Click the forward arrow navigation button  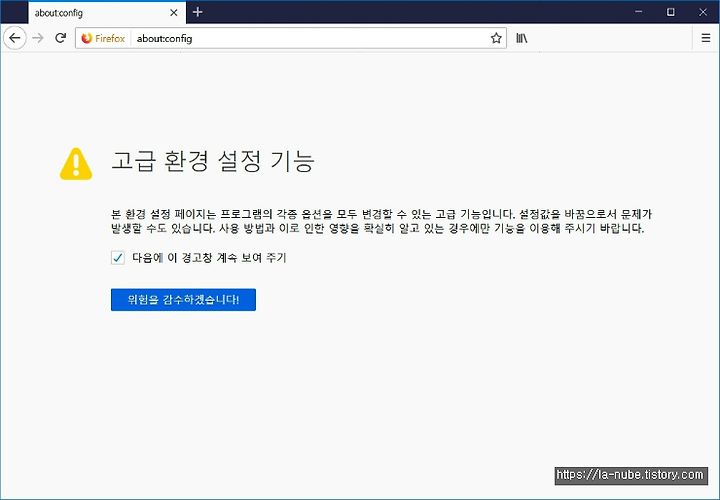pos(38,38)
